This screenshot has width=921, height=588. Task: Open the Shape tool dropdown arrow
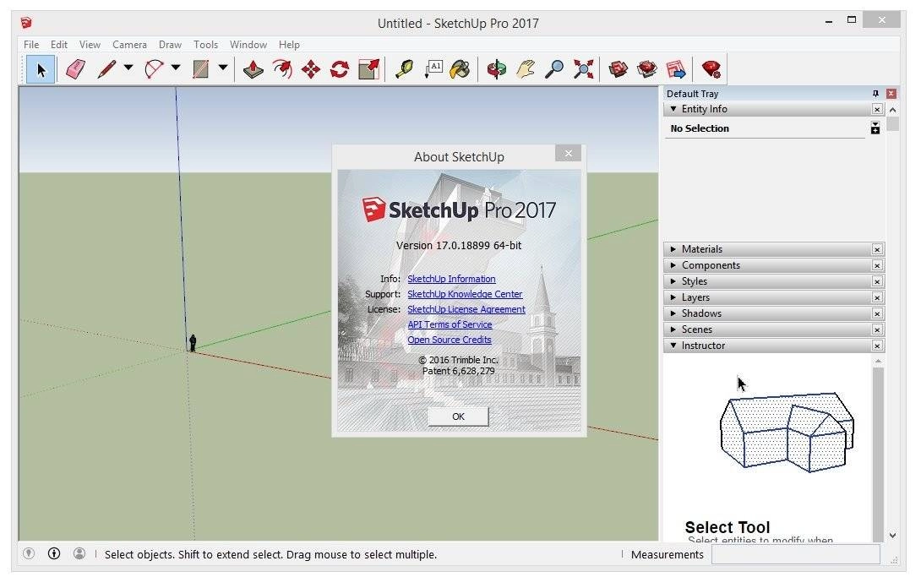[x=223, y=68]
